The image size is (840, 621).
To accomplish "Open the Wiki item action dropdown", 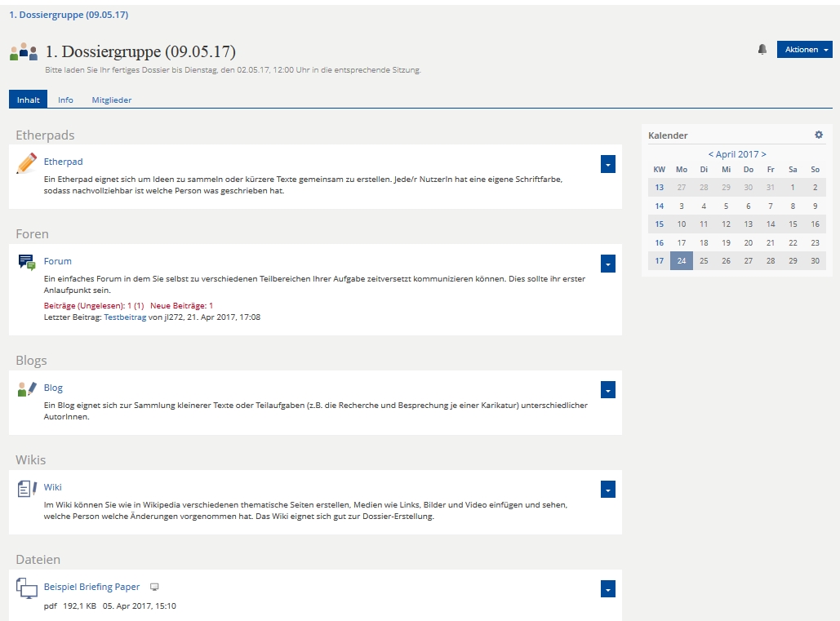I will click(607, 489).
